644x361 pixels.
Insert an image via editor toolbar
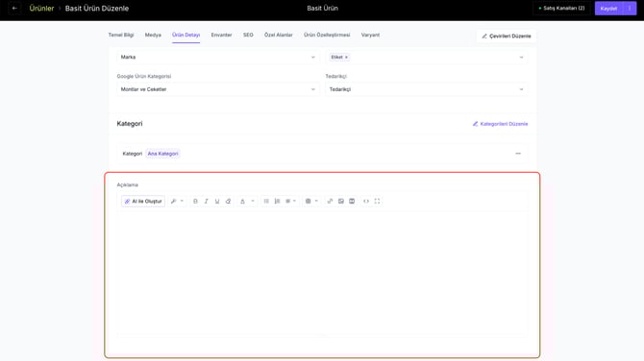pyautogui.click(x=341, y=201)
